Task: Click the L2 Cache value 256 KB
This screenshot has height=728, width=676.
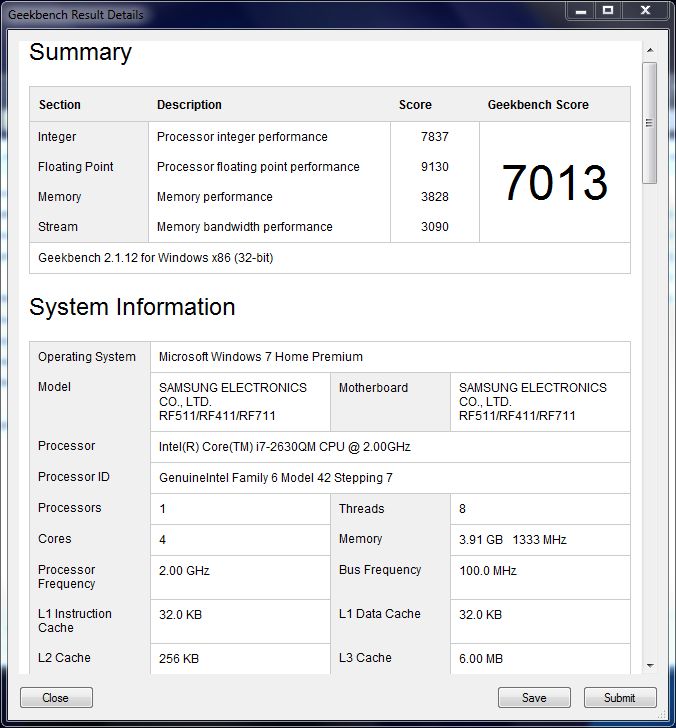Action: point(179,659)
